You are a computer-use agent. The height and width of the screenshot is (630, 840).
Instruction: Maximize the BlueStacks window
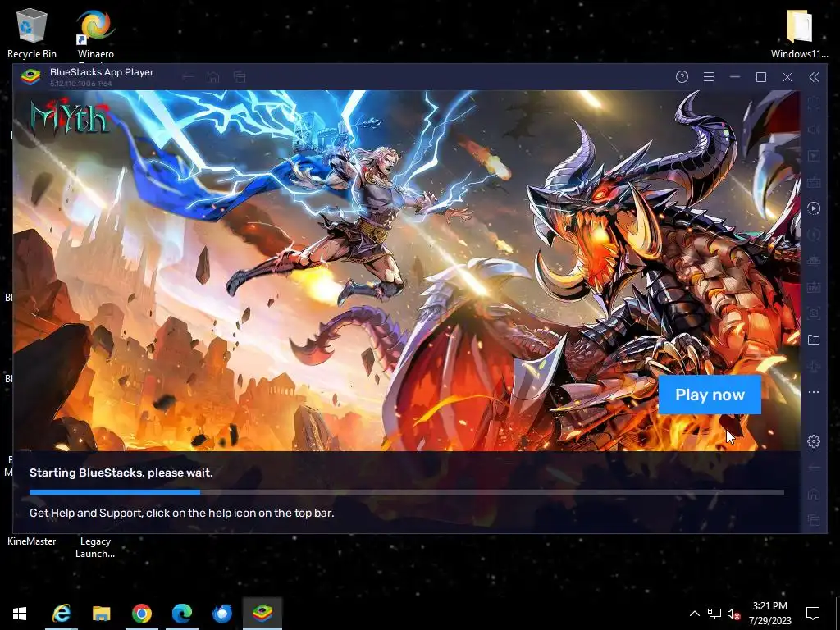[x=760, y=77]
